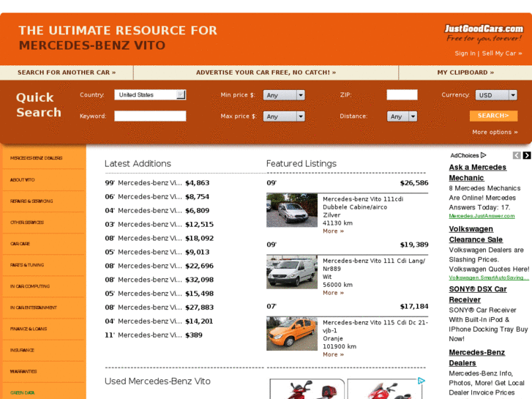Open the JustGoodCars.com logo
The image size is (532, 399).
484,33
